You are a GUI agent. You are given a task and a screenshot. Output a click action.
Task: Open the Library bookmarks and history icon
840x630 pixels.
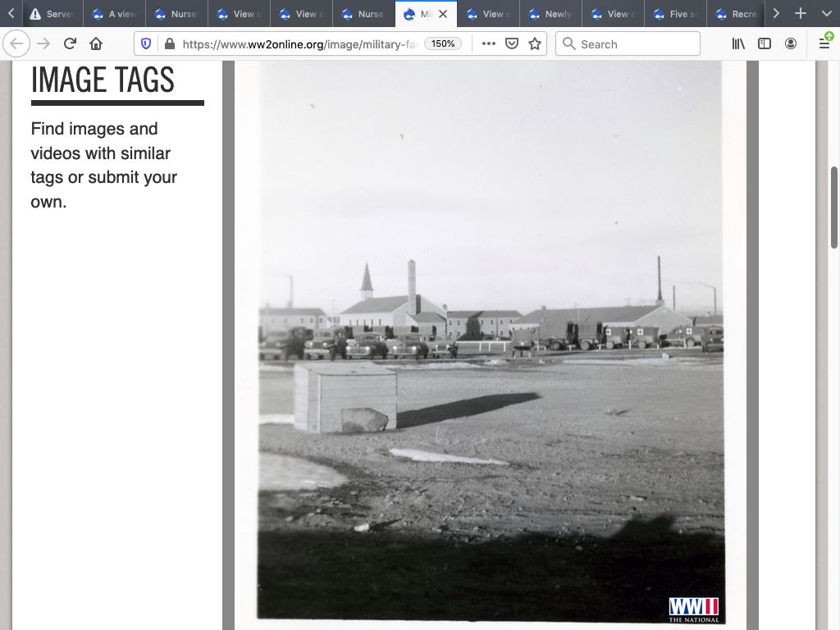[738, 44]
